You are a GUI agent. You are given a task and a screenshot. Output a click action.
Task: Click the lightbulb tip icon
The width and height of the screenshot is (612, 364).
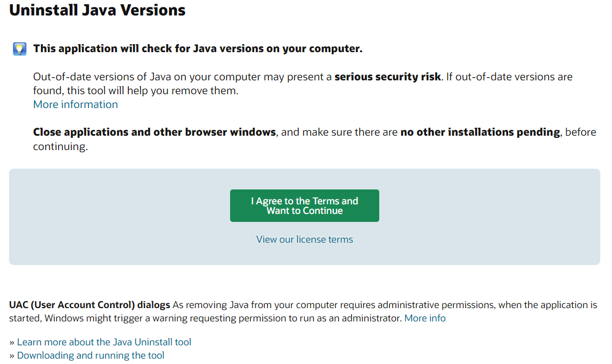point(20,49)
